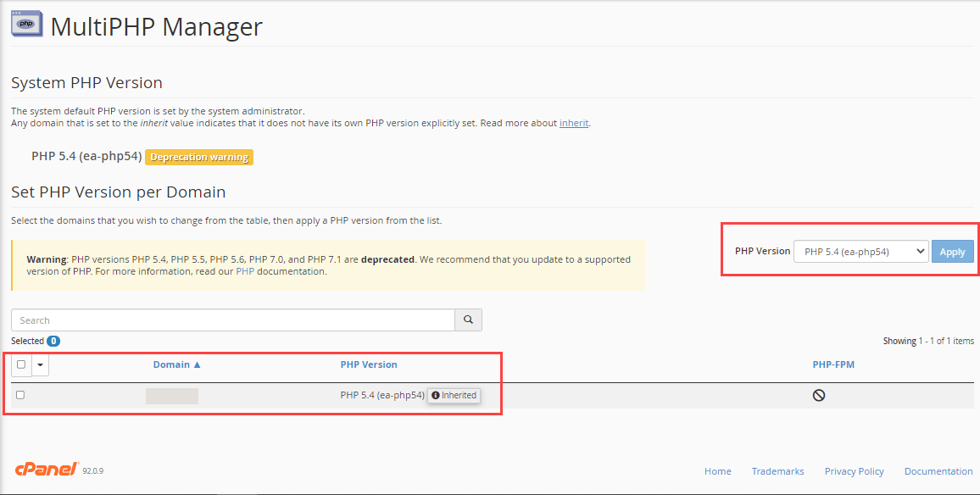Go to the Home footer link
Viewport: 980px width, 495px height.
(x=717, y=471)
